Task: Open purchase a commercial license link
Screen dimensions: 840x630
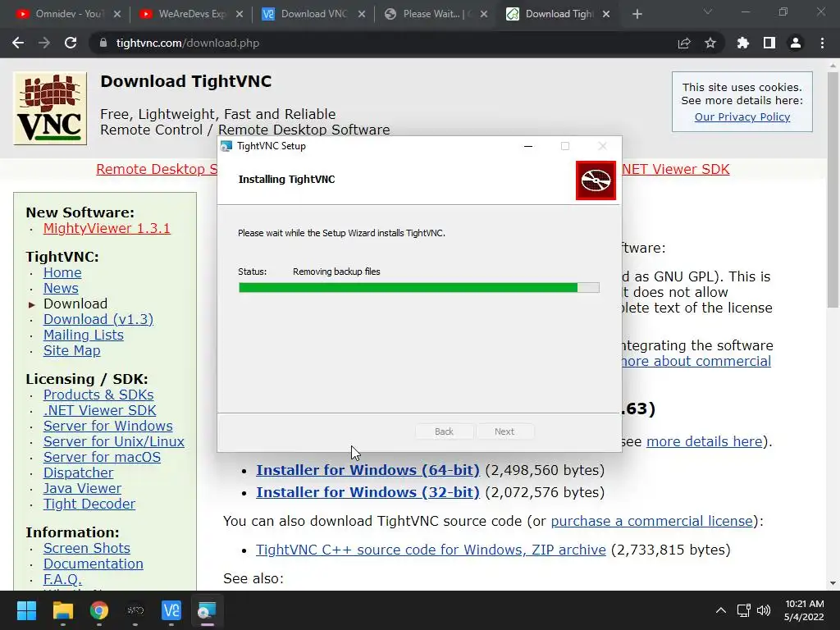Action: [x=651, y=521]
